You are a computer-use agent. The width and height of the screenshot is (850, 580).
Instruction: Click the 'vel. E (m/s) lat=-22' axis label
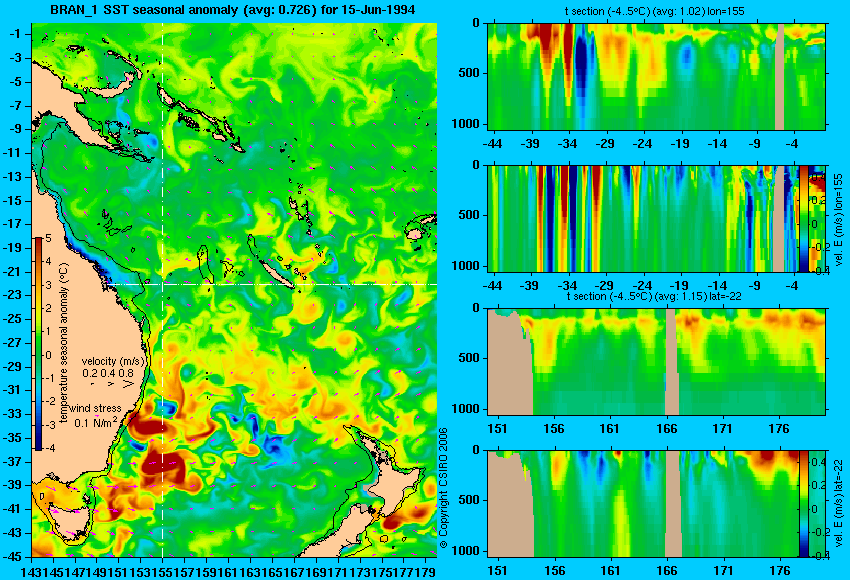839,505
